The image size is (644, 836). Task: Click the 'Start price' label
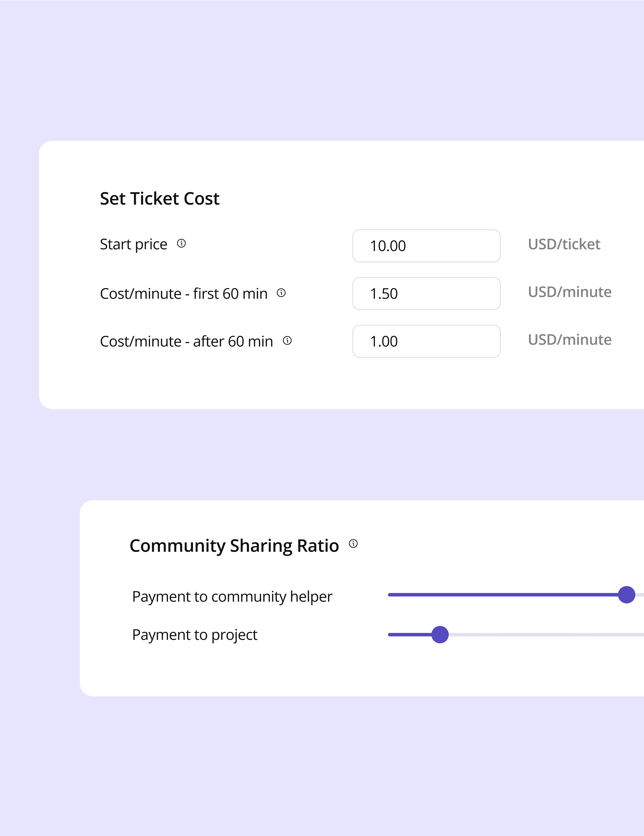pyautogui.click(x=134, y=245)
